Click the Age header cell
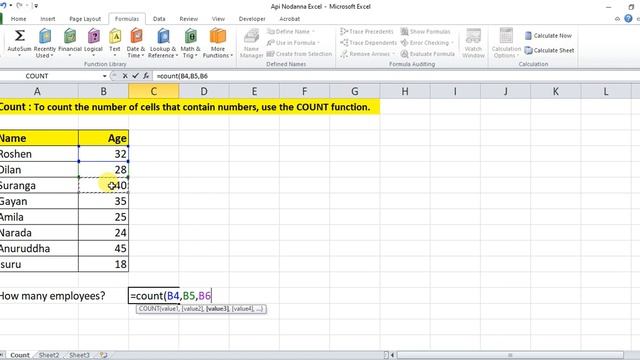640x360 pixels. pos(103,138)
